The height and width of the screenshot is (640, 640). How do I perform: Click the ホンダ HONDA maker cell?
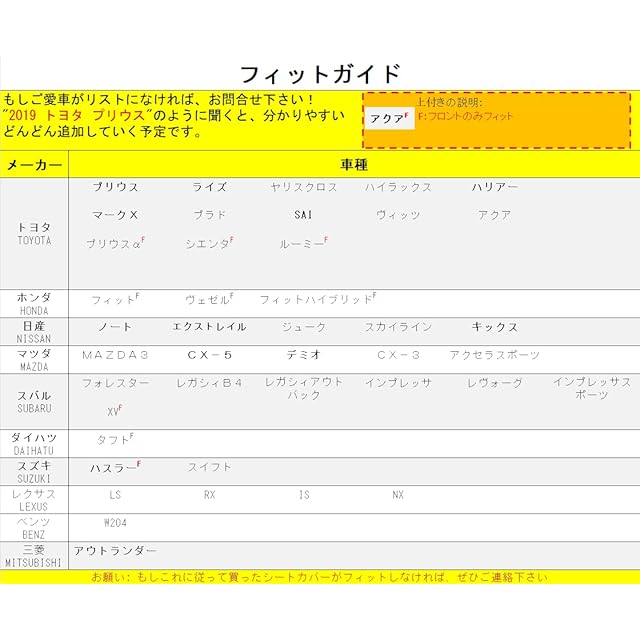34,304
